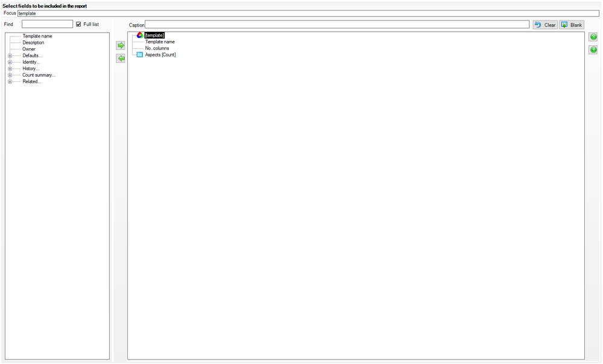Screen dimensions: 603x364
Task: Expand the History... tree node
Action: (x=10, y=69)
